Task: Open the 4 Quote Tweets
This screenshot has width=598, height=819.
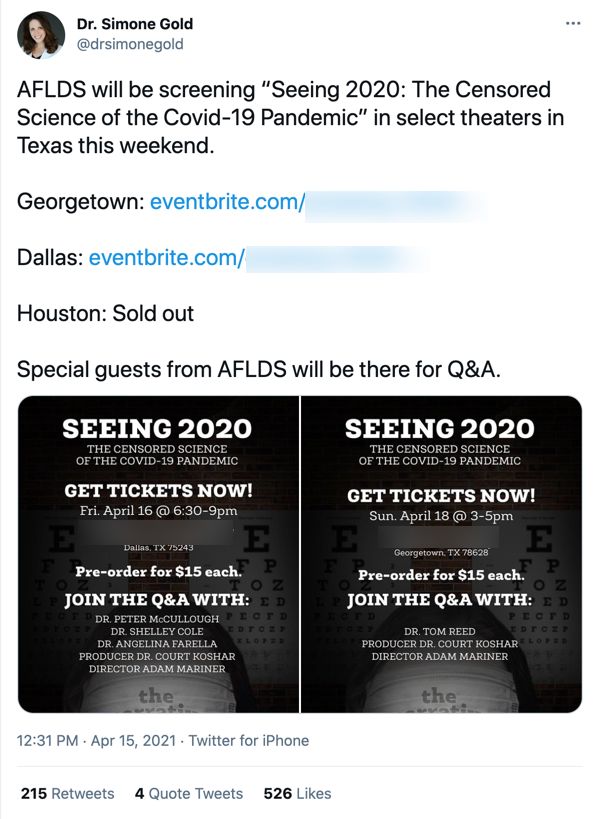Action: [188, 793]
